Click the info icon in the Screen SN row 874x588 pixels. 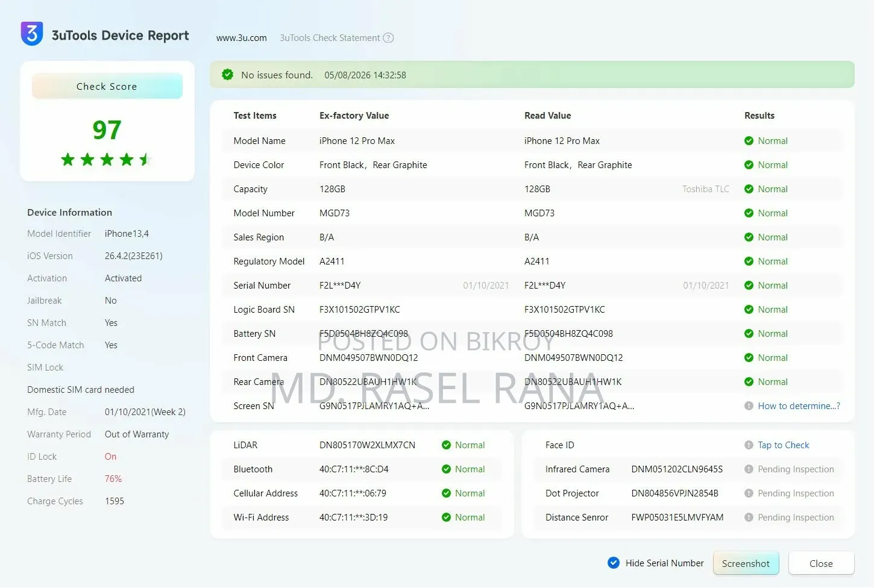[749, 406]
